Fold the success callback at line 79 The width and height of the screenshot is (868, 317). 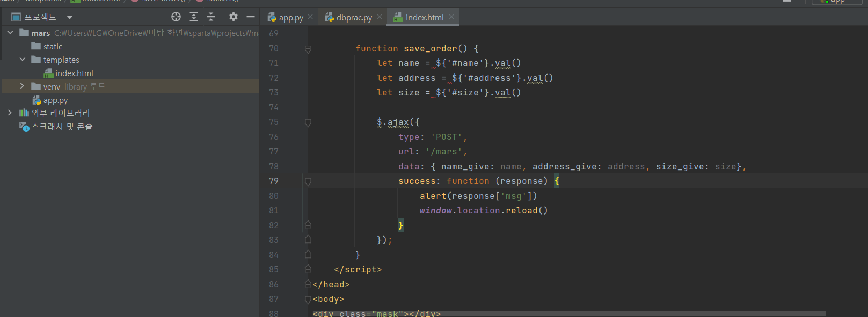pos(308,182)
